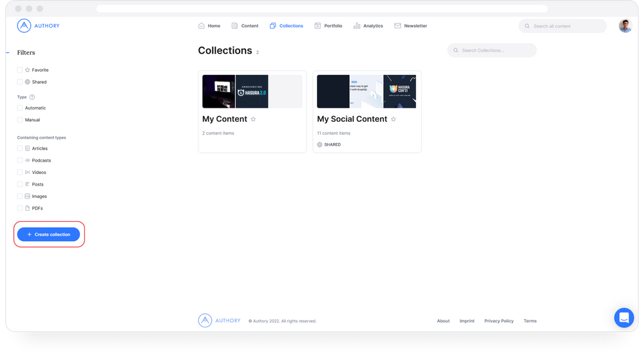Click the Authory footer logo
The width and height of the screenshot is (644, 359).
[x=219, y=320]
